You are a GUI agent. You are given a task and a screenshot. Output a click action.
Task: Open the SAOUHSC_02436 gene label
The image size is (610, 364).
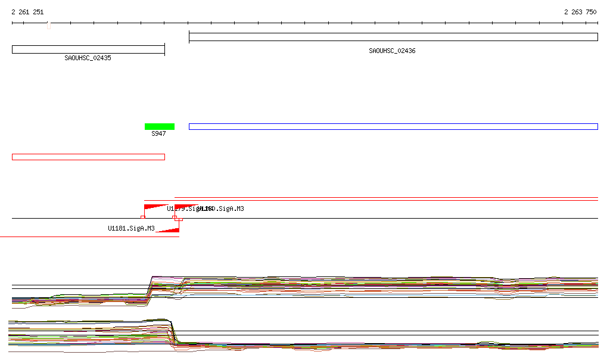point(392,51)
